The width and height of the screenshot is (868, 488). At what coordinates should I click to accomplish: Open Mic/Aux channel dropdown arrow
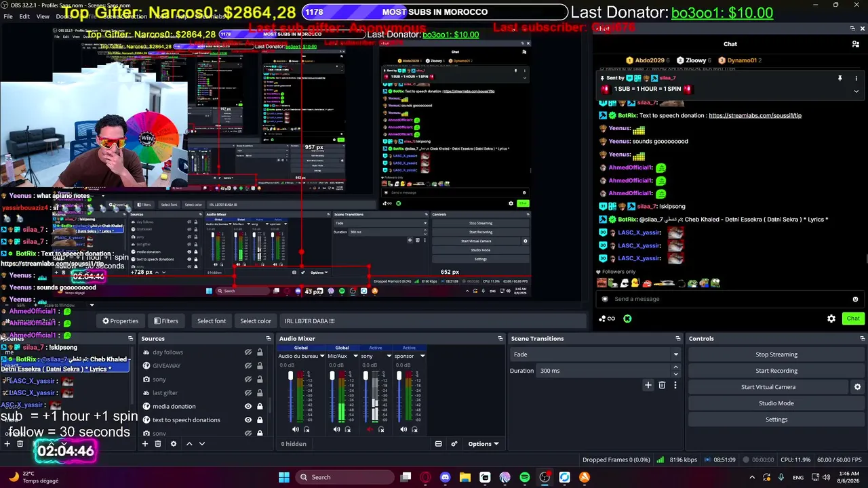coord(355,356)
